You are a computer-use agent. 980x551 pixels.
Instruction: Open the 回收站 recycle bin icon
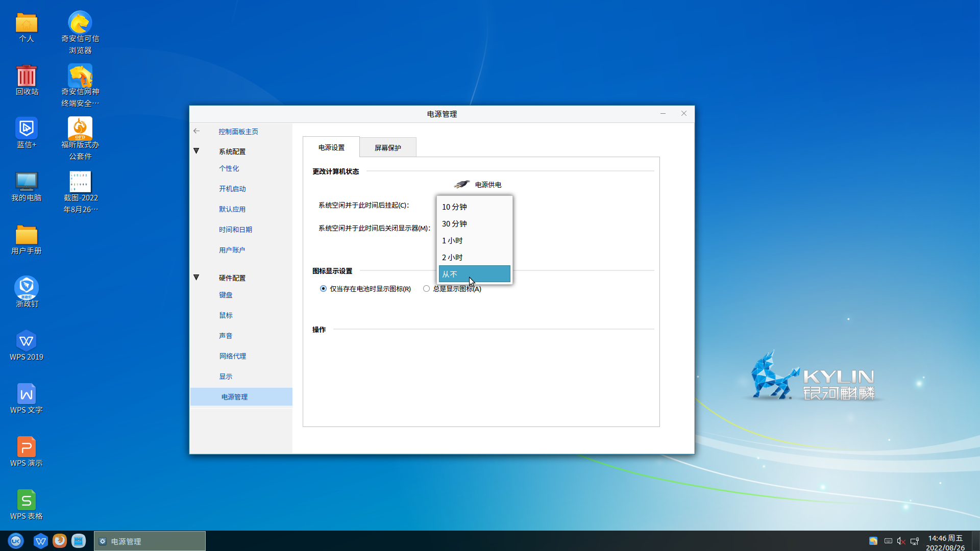tap(27, 76)
